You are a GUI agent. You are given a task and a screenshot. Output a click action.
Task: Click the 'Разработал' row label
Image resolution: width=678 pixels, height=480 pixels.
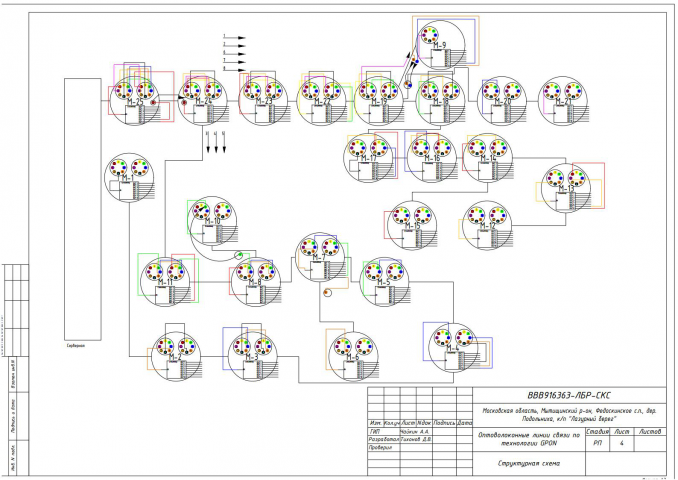(x=384, y=439)
